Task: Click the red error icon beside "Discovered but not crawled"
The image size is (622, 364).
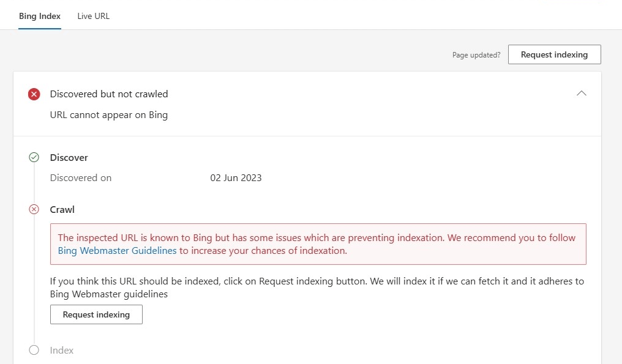Action: [x=34, y=94]
